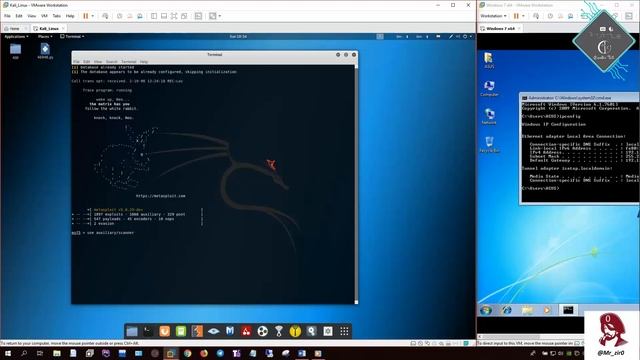The width and height of the screenshot is (640, 360).
Task: Open the Places menu in Kali top bar
Action: [x=45, y=36]
